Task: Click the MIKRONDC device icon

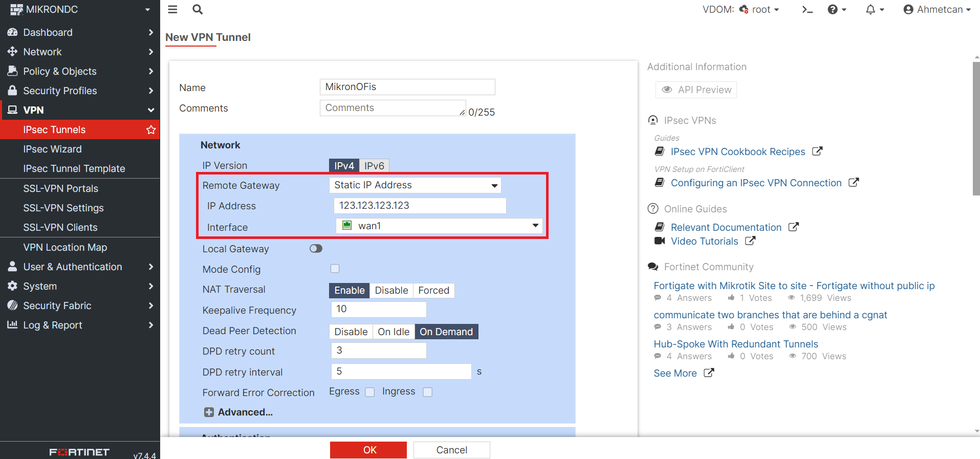Action: 16,9
